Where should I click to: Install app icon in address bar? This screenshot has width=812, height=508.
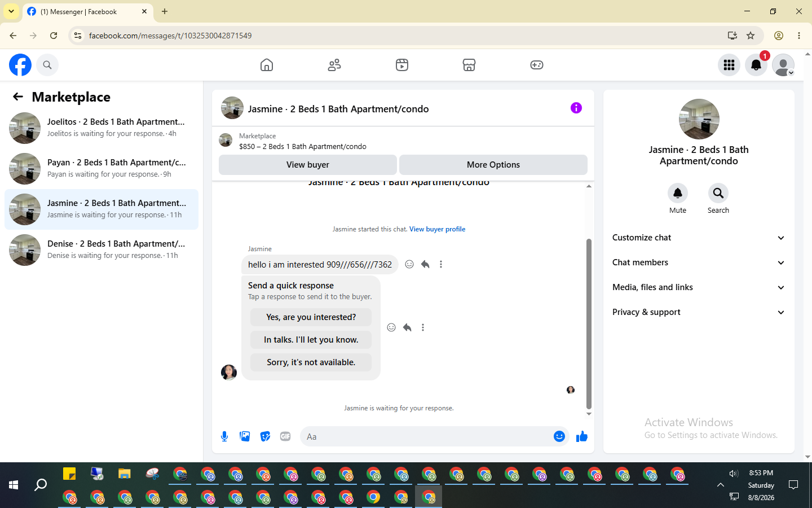[732, 36]
